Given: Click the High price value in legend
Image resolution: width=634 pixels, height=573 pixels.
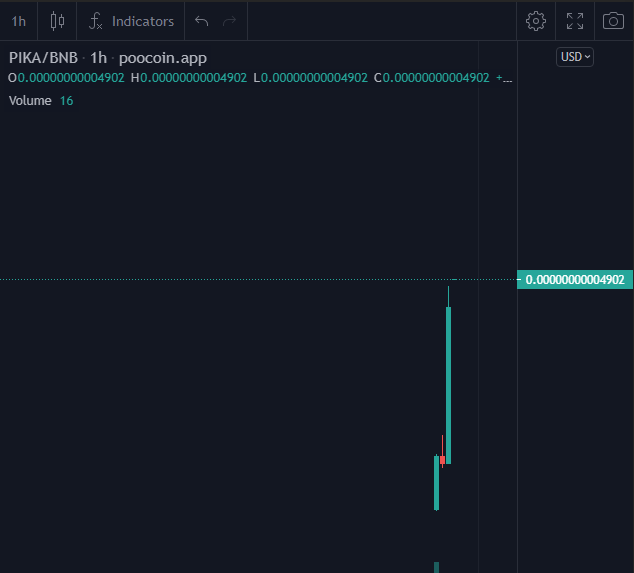Looking at the screenshot, I should [x=194, y=78].
